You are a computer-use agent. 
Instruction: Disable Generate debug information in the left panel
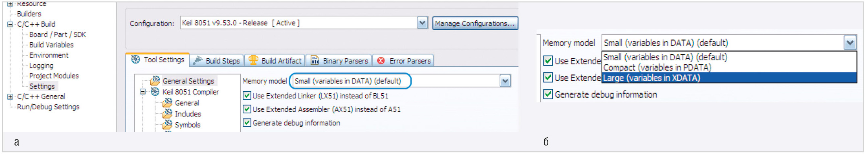[x=247, y=123]
